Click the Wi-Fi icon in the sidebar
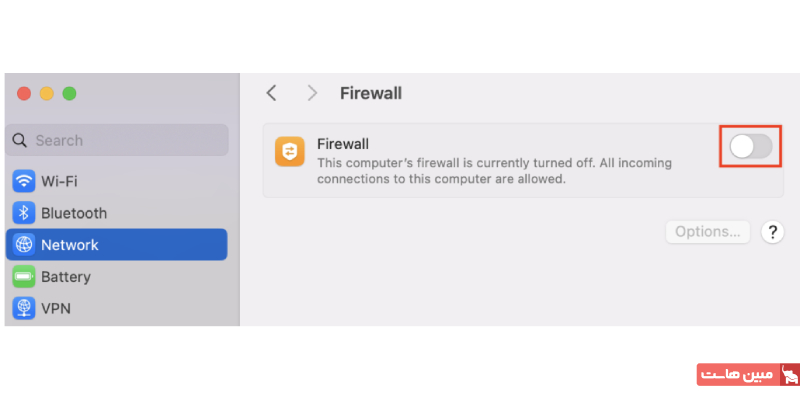 pyautogui.click(x=24, y=181)
